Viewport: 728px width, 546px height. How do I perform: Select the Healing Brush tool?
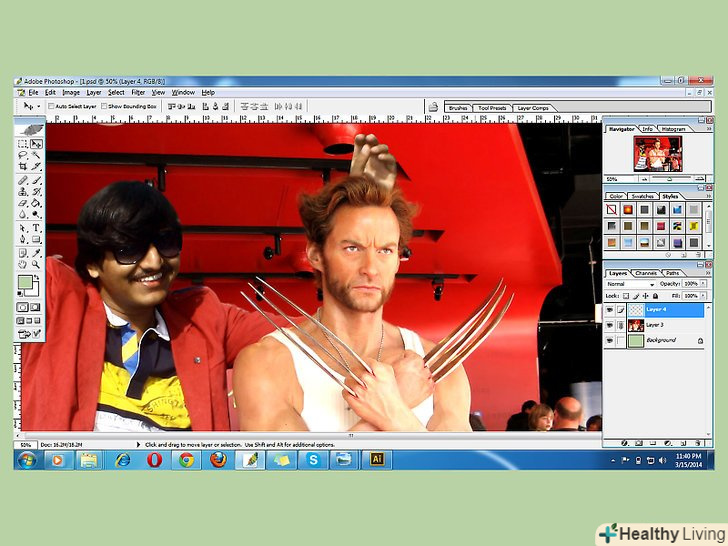[23, 180]
